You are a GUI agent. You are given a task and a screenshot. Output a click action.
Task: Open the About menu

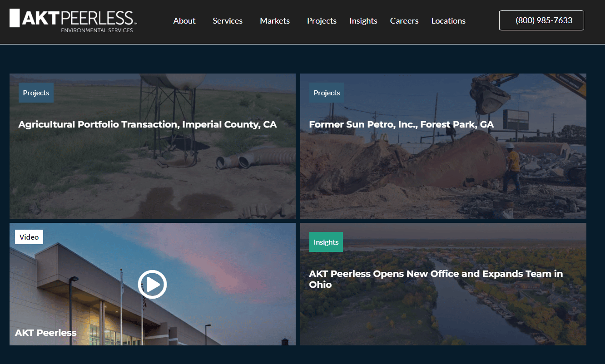[184, 21]
